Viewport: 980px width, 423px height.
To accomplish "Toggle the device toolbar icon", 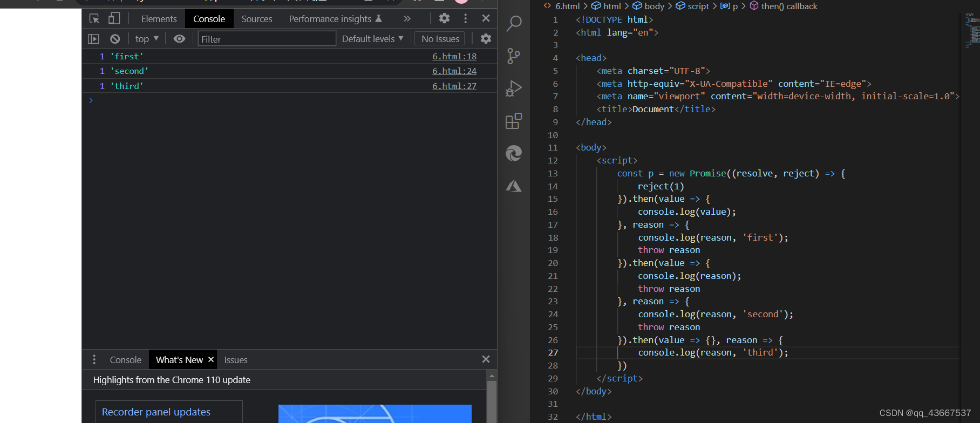I will [x=114, y=18].
